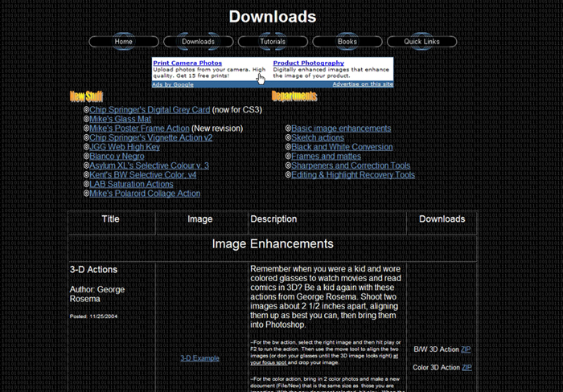
Task: Select the Quick Links navigation button
Action: (x=421, y=41)
